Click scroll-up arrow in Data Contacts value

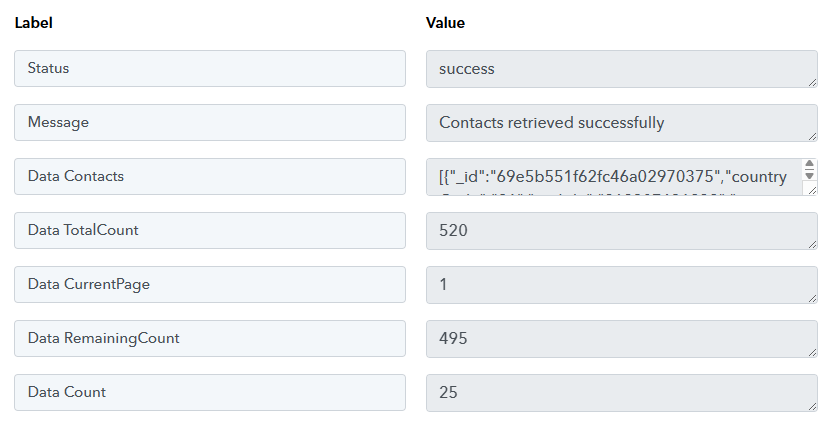[x=810, y=165]
